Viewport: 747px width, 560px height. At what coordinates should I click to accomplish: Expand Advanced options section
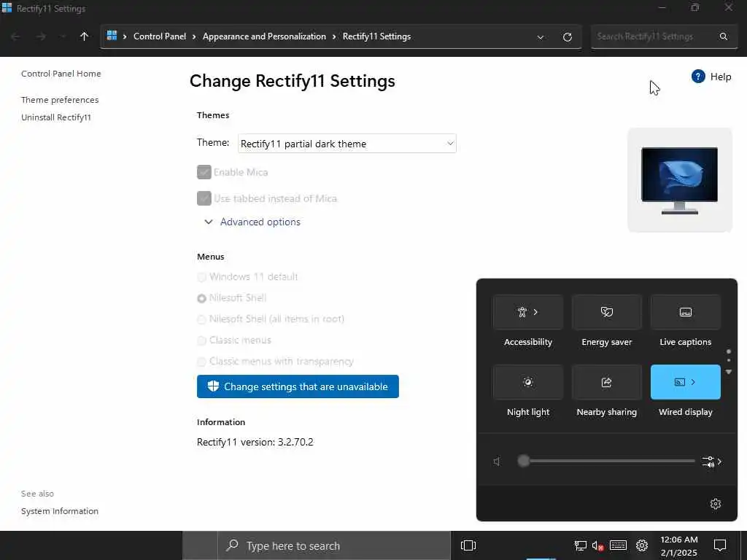253,222
